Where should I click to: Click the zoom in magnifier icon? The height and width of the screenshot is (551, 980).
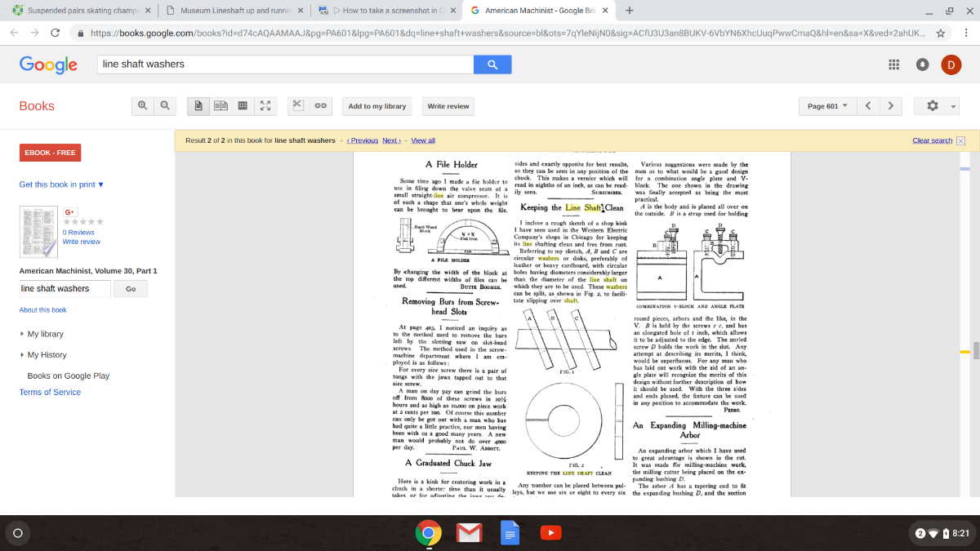[x=143, y=106]
